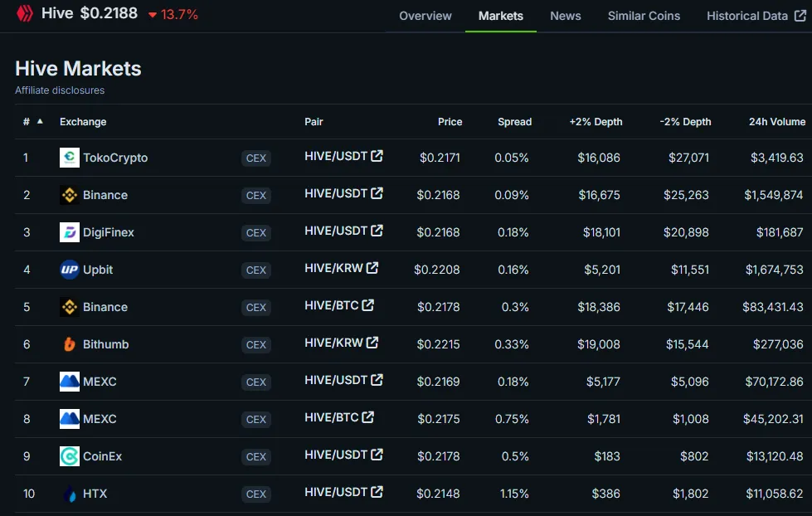Click 24h volume $1,674,753
This screenshot has height=516, width=812.
774,270
